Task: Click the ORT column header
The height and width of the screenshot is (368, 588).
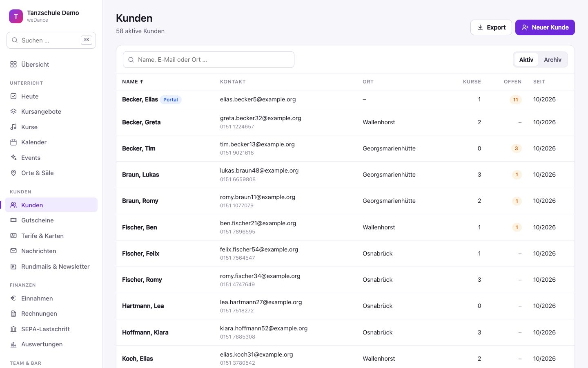Action: point(368,82)
